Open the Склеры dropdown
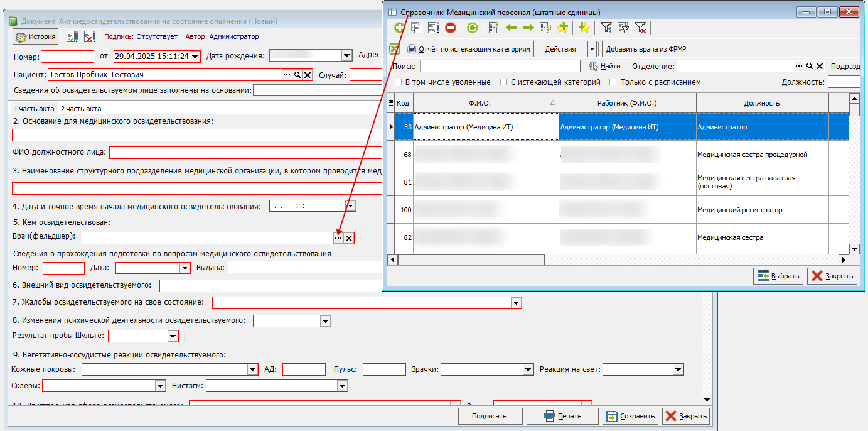Screen dimensions: 868x431 (x=160, y=386)
